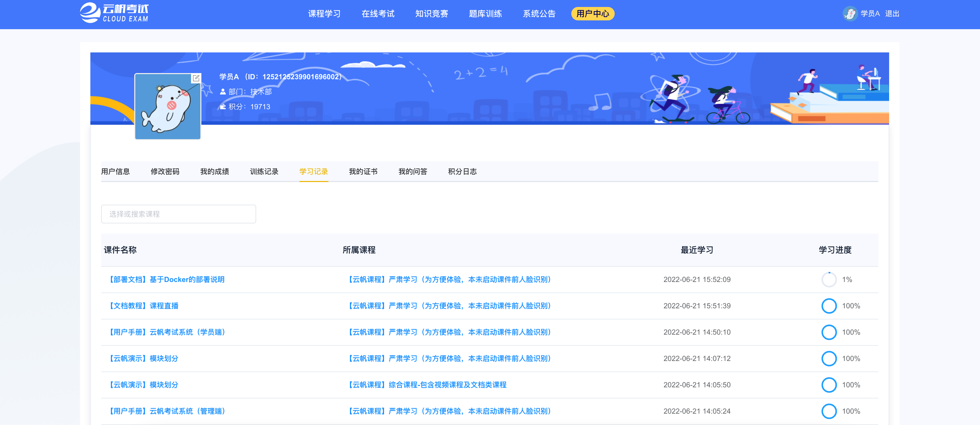Click the 所属课程 column header
This screenshot has height=425, width=980.
pos(359,250)
